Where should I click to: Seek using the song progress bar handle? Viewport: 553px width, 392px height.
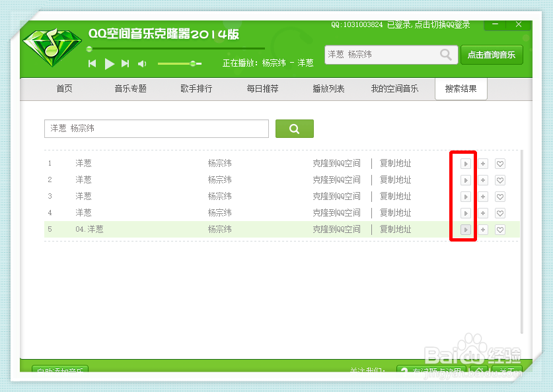click(x=89, y=49)
